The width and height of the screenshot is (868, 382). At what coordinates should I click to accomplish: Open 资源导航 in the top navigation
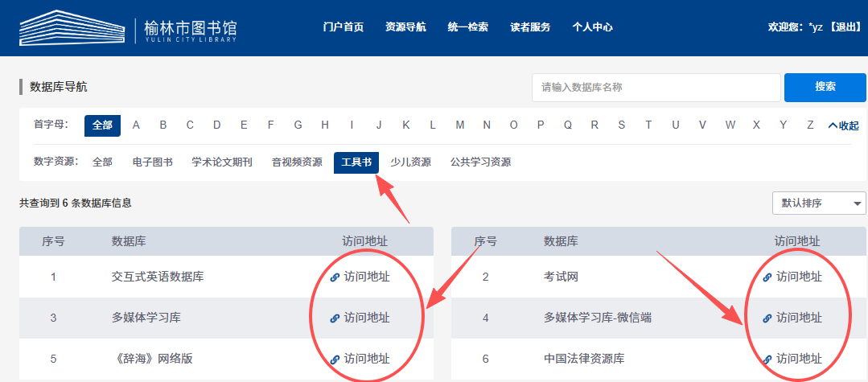[405, 27]
